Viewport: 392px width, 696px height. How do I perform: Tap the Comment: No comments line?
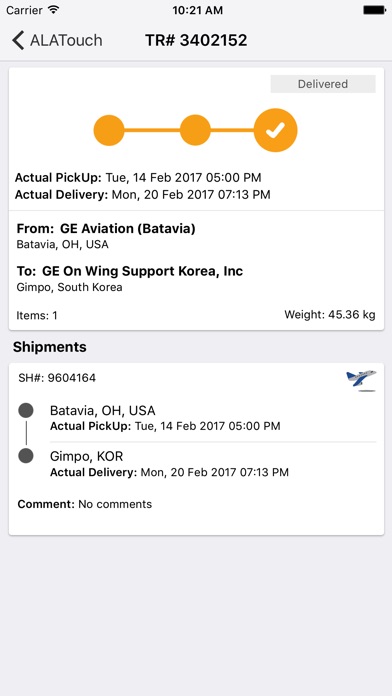85,504
